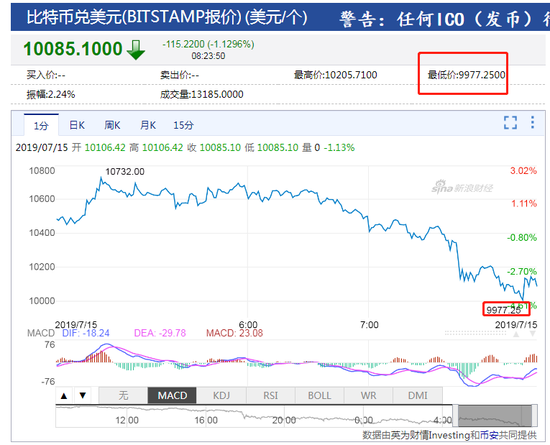
Task: Switch to the 月K chart tab
Action: 148,125
